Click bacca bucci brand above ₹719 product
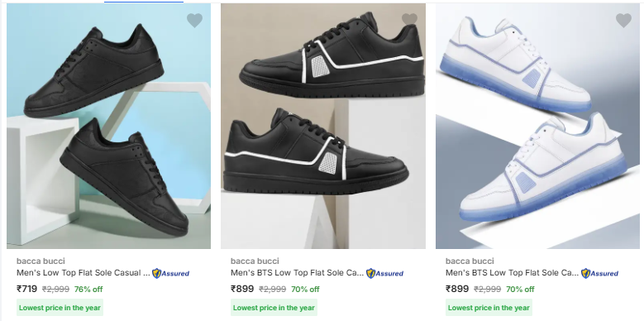 tap(41, 261)
